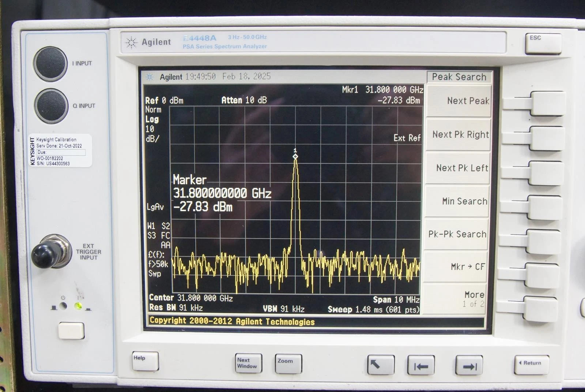Click the small Agilent icon in screen title bar

[150, 77]
